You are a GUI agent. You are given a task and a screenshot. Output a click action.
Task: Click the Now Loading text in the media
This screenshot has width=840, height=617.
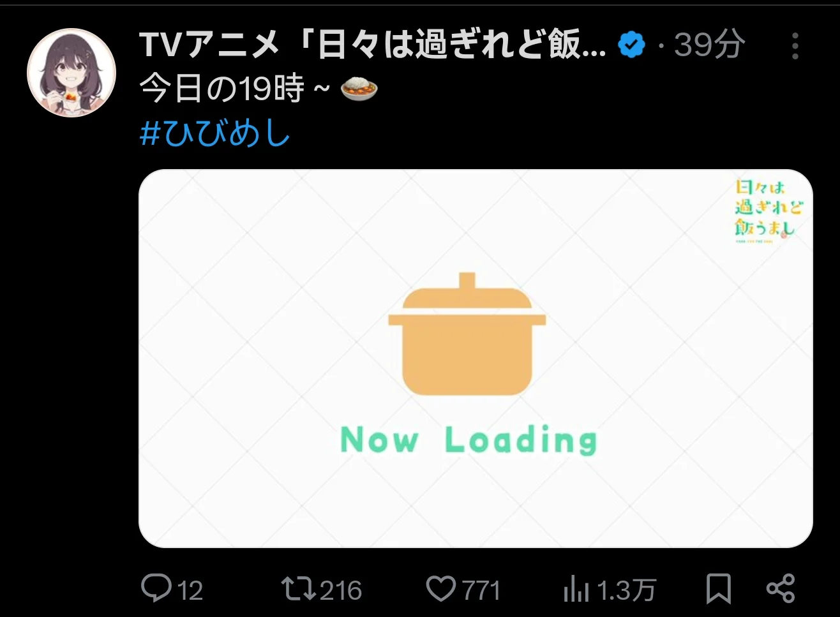469,440
